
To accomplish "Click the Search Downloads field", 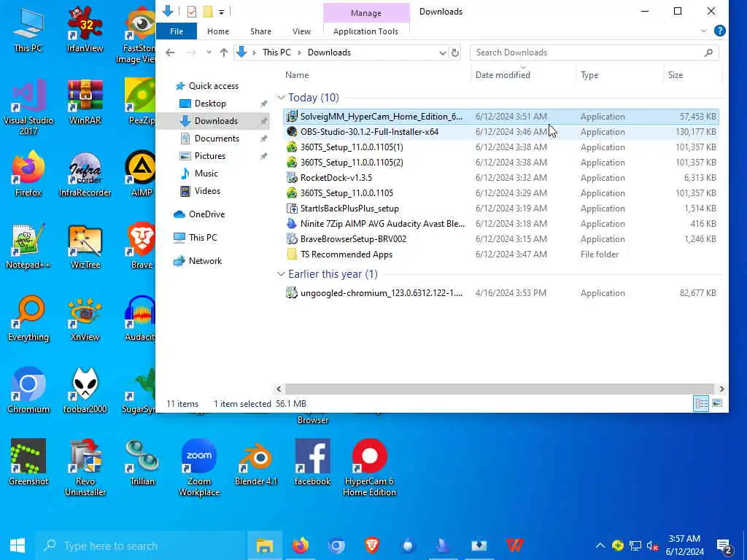I will pos(594,52).
